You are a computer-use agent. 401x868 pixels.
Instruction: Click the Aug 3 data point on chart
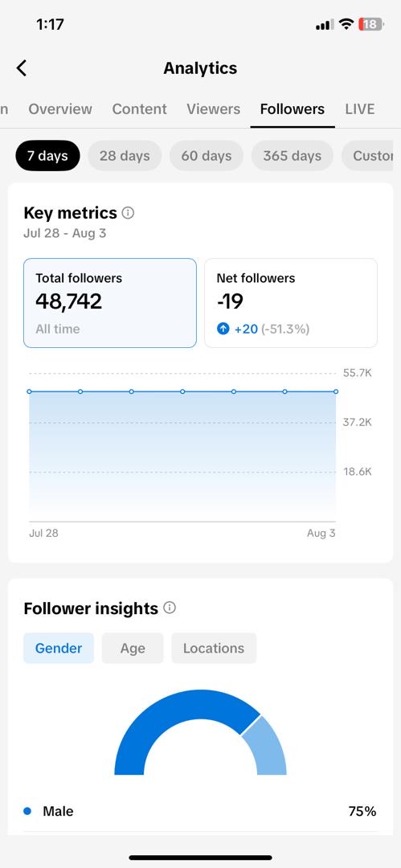coord(336,391)
